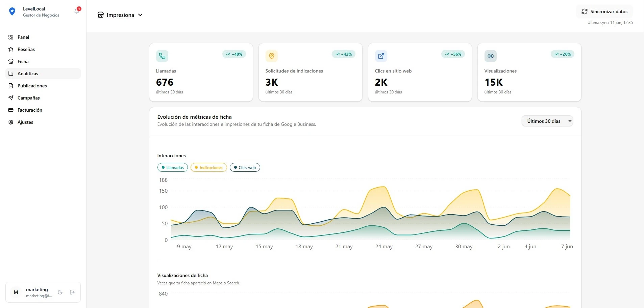Navigate to Publicaciones

click(43, 86)
